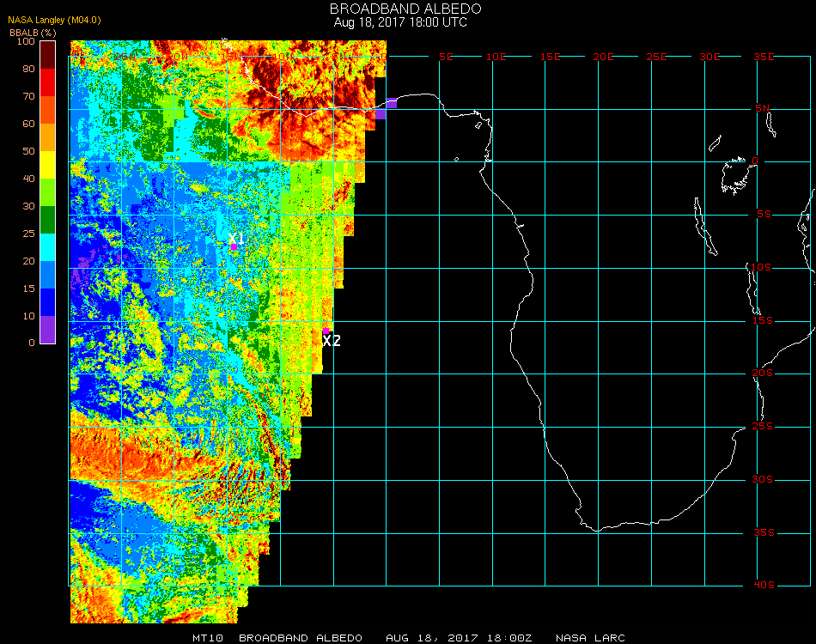Image resolution: width=816 pixels, height=644 pixels.
Task: Click the magenta X1 marker point
Action: tap(234, 247)
